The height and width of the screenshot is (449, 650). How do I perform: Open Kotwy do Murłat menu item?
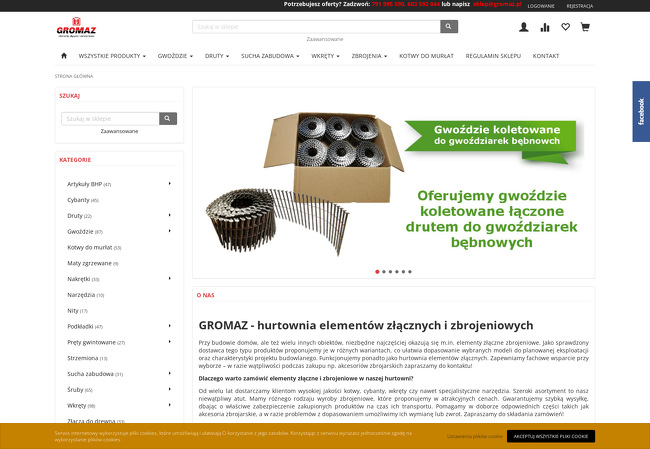point(426,56)
